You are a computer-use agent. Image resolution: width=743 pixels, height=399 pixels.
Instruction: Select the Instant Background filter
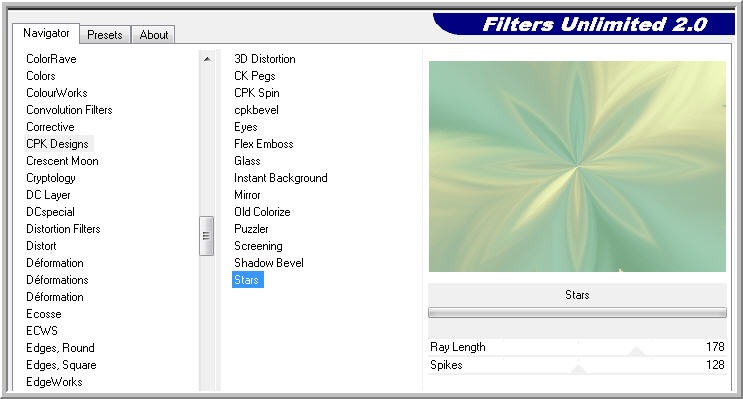pyautogui.click(x=281, y=178)
